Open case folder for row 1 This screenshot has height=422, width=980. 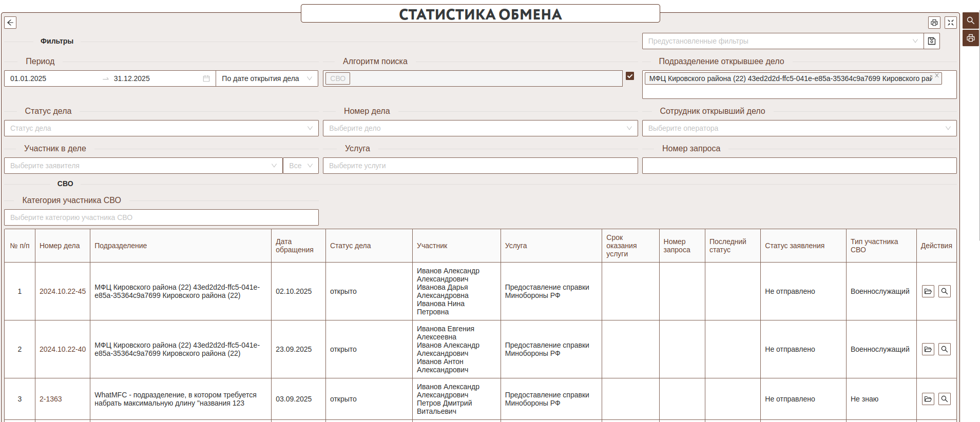(x=928, y=291)
